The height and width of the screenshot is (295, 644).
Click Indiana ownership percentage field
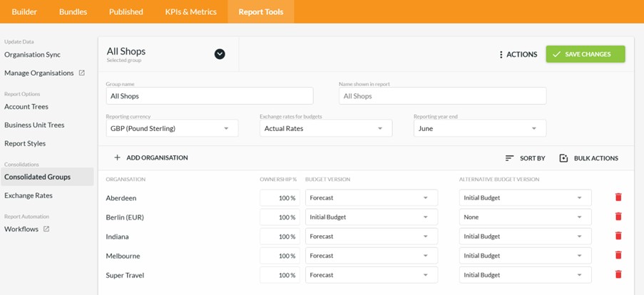pyautogui.click(x=280, y=237)
